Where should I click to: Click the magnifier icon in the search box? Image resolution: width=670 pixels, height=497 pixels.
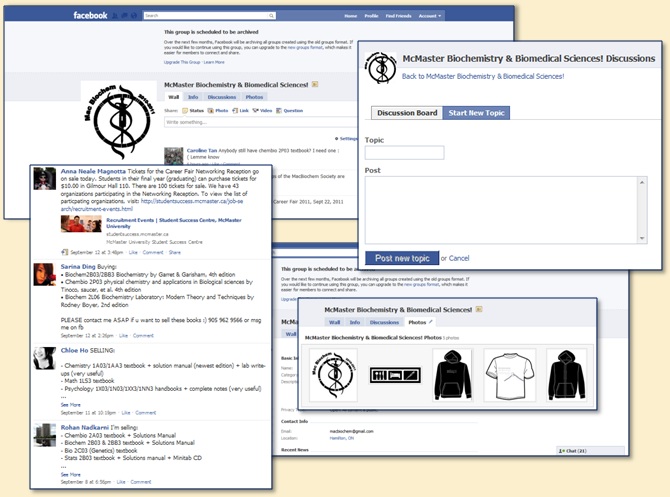click(x=271, y=16)
